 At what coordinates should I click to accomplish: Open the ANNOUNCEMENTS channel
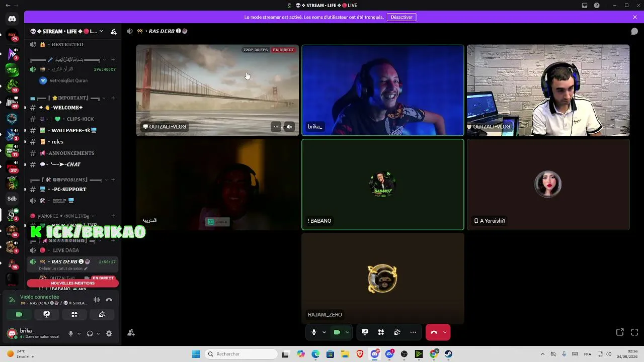point(73,153)
